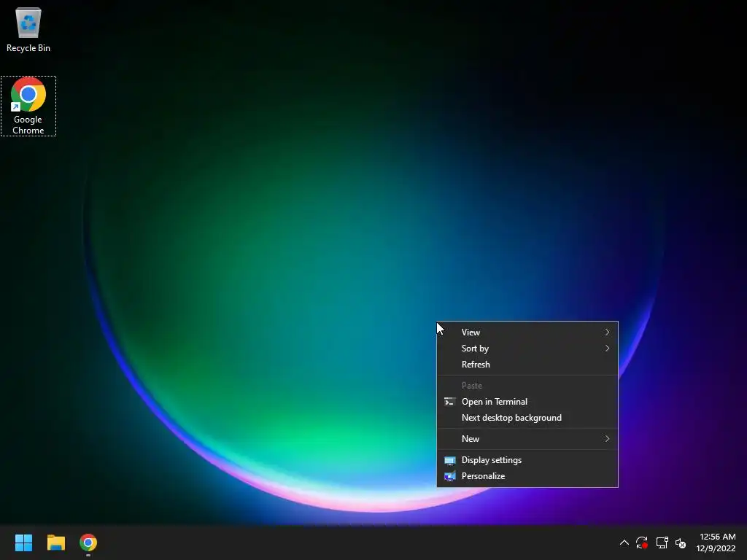Open the Windows Start menu

tap(23, 542)
